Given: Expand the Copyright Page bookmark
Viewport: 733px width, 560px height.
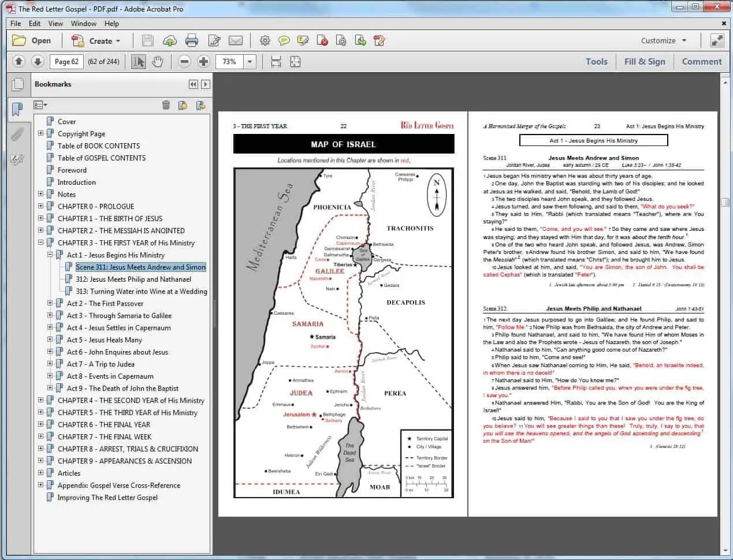Looking at the screenshot, I should pyautogui.click(x=41, y=133).
